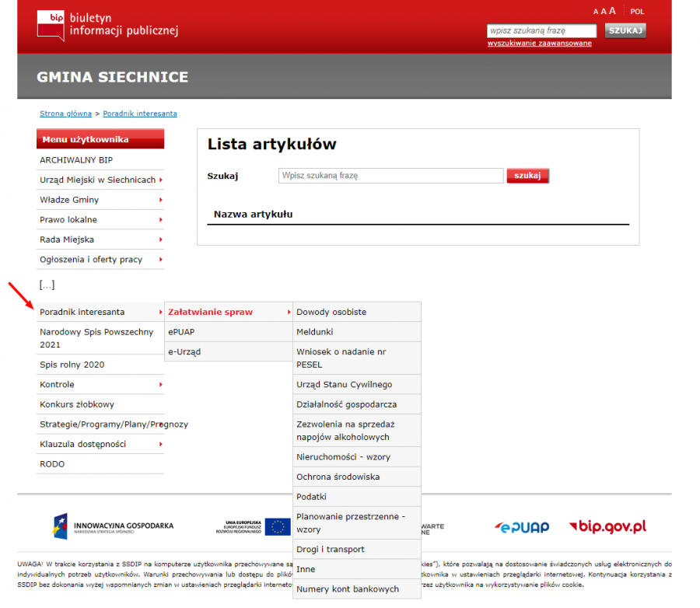Expand Klauzula dostępności submenu
The height and width of the screenshot is (608, 700).
click(x=100, y=444)
